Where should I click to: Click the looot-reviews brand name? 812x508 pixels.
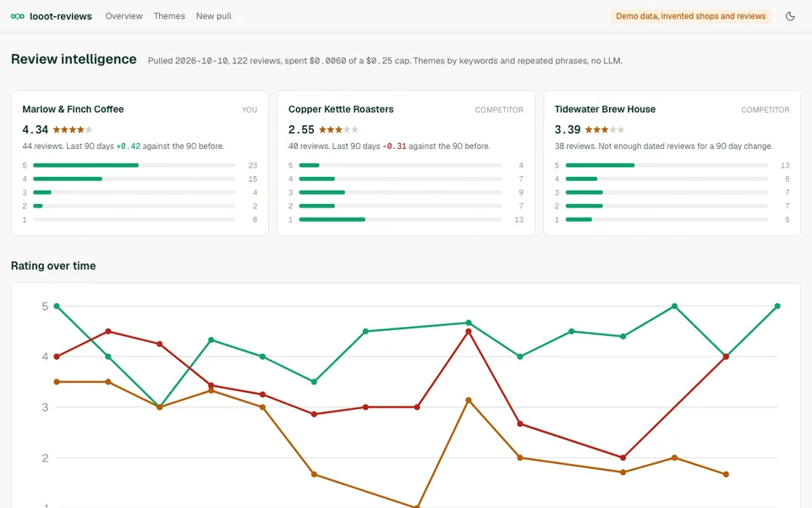pyautogui.click(x=61, y=17)
